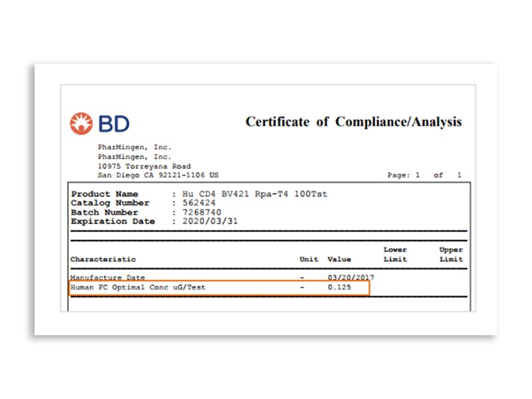Click the Page: 1 of 1 indicator
This screenshot has width=532, height=399.
[x=424, y=176]
